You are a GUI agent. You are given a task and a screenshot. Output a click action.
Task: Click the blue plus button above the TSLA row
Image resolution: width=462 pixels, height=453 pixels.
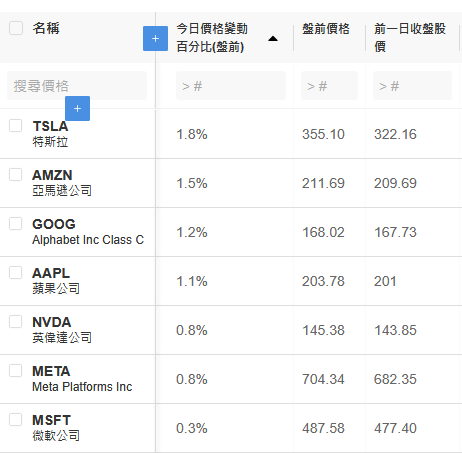coord(77,108)
